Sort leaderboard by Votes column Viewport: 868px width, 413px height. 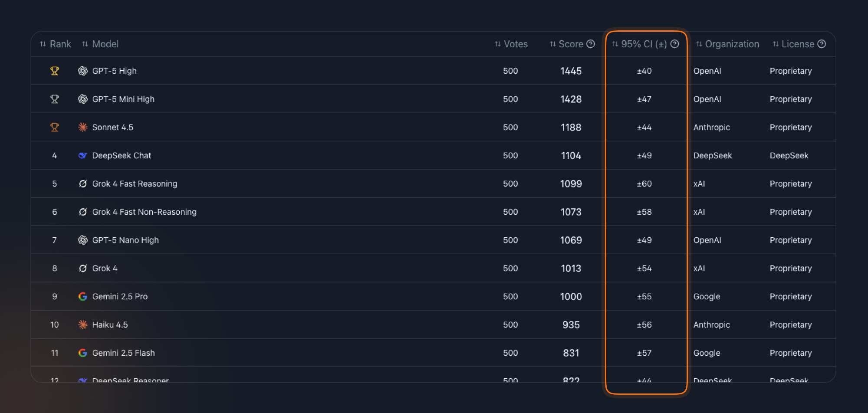coord(511,44)
